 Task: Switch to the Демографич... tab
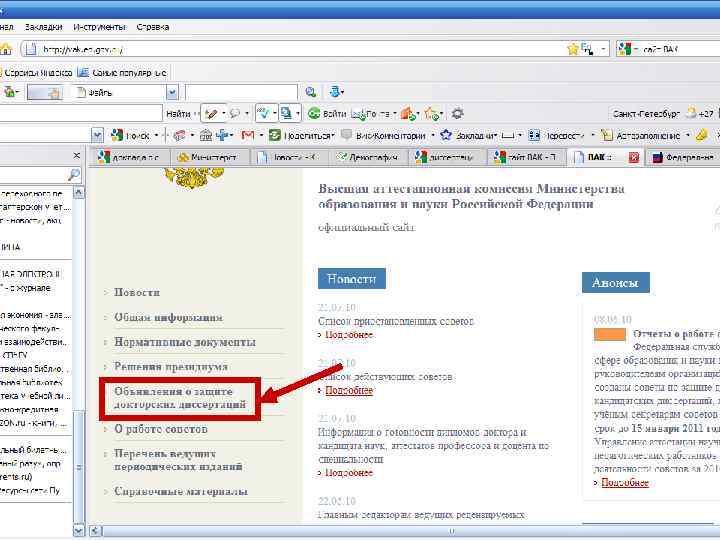(368, 157)
